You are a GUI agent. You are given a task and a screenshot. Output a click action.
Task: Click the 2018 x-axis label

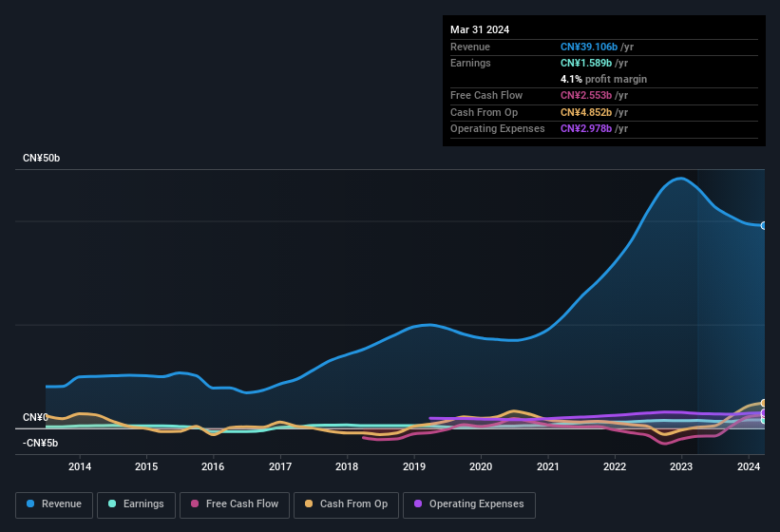[x=347, y=466]
